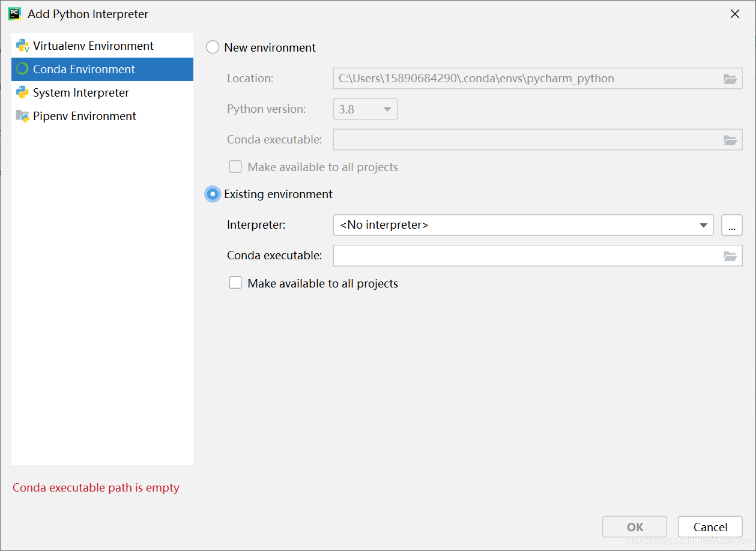Enable Make available to all projects under Existing environment
Image resolution: width=756 pixels, height=551 pixels.
[x=235, y=283]
